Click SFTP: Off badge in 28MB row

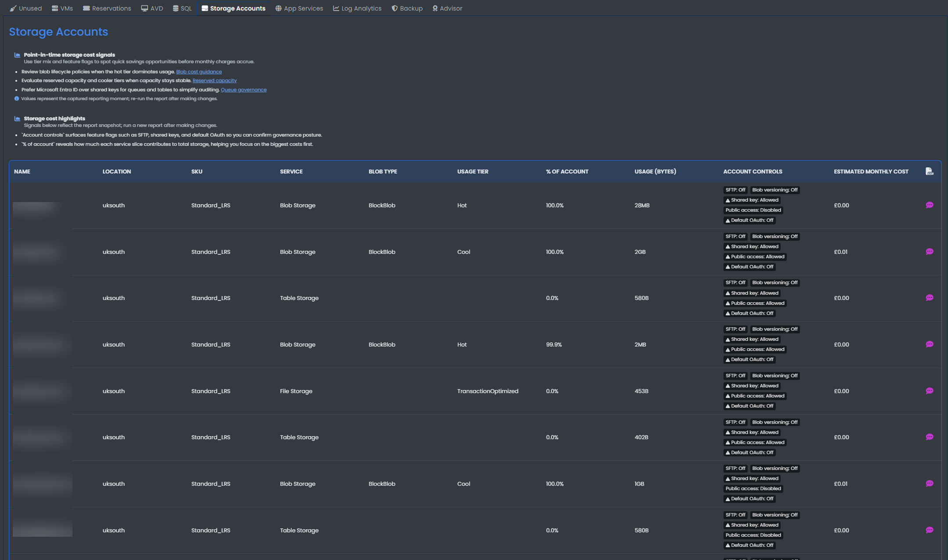(735, 190)
